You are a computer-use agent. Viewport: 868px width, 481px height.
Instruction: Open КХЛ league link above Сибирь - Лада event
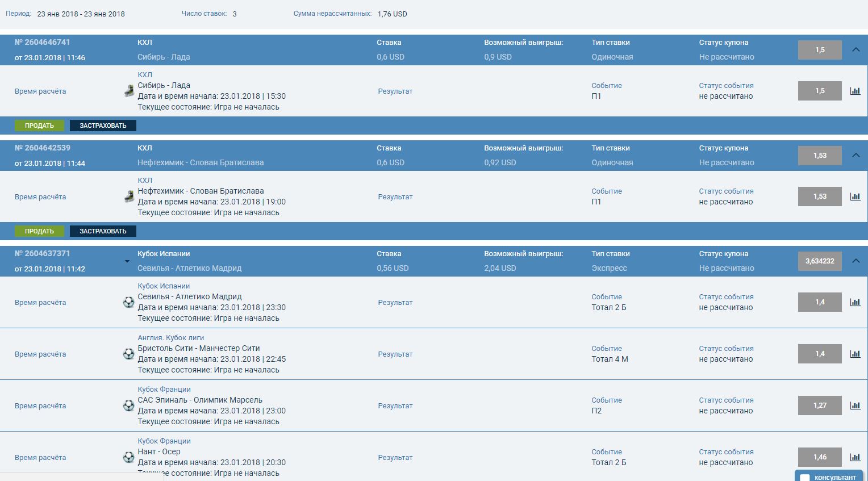pos(145,74)
